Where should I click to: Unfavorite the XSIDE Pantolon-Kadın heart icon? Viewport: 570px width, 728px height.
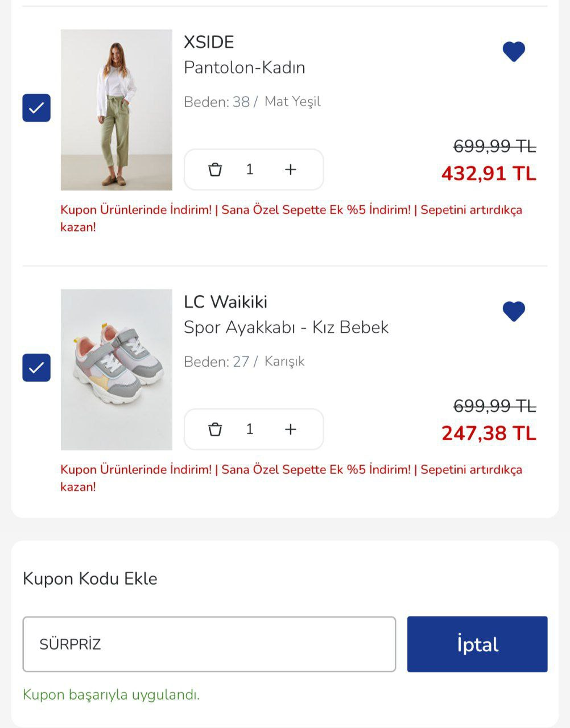[x=514, y=52]
